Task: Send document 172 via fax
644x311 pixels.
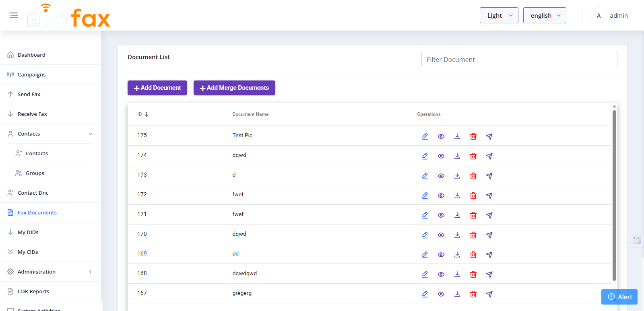Action: (489, 196)
